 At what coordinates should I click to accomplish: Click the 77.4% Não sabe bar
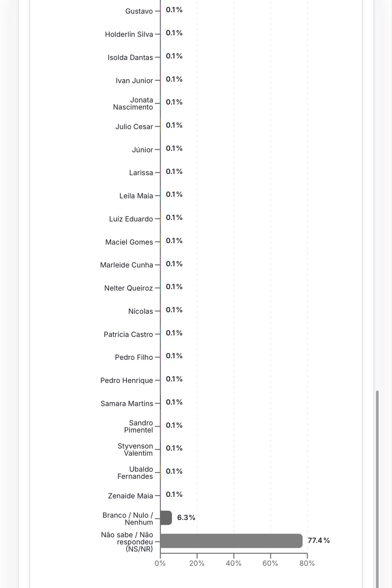click(231, 541)
